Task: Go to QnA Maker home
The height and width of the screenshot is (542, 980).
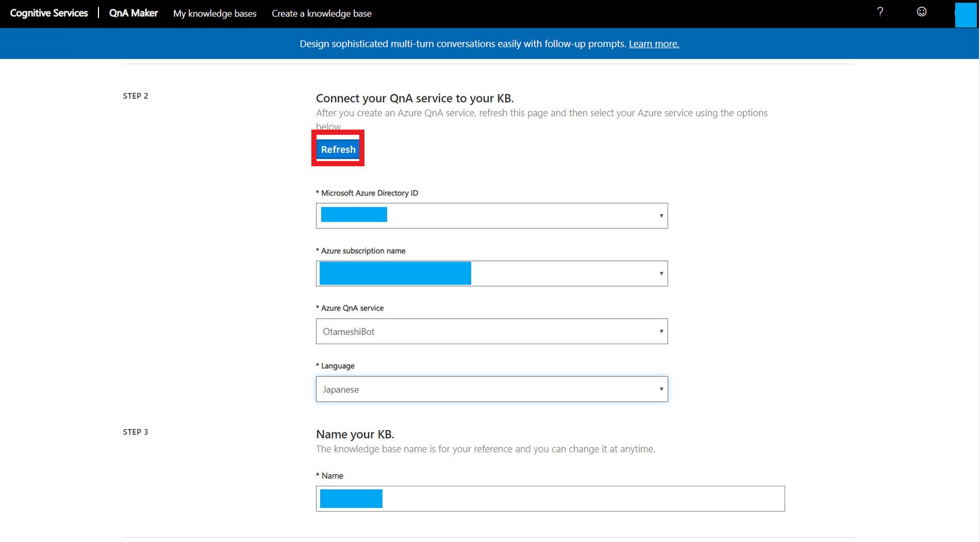Action: 133,13
